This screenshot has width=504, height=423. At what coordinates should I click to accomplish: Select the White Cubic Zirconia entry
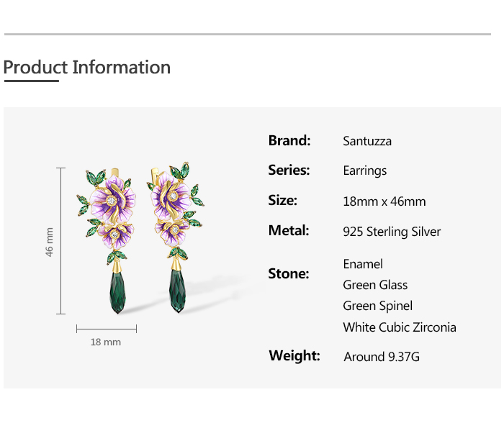pyautogui.click(x=400, y=327)
